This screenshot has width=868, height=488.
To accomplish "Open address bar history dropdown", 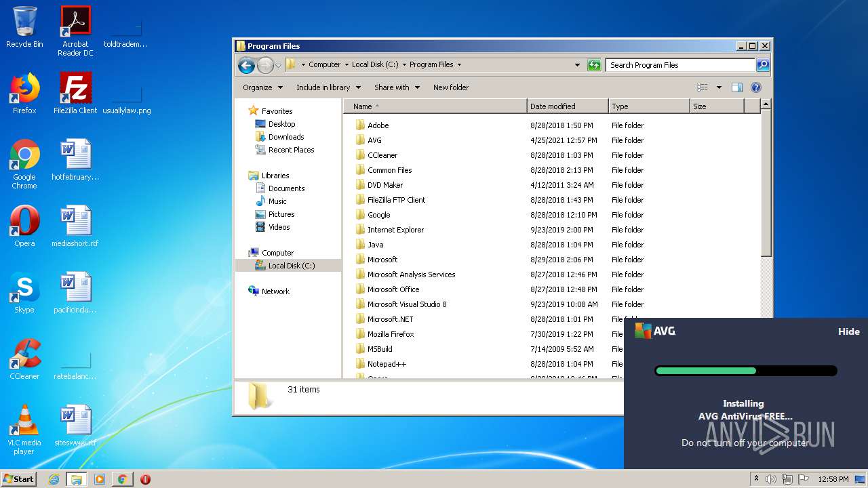I will click(x=577, y=65).
